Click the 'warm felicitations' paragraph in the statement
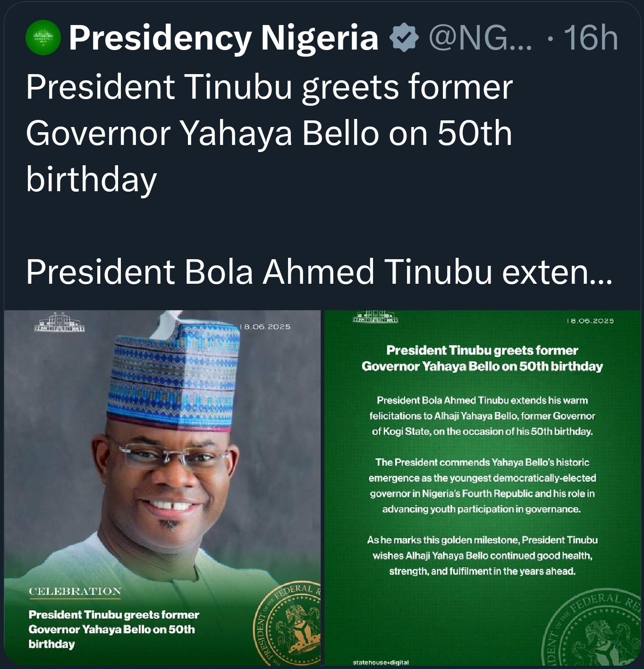The image size is (644, 669). (482, 415)
